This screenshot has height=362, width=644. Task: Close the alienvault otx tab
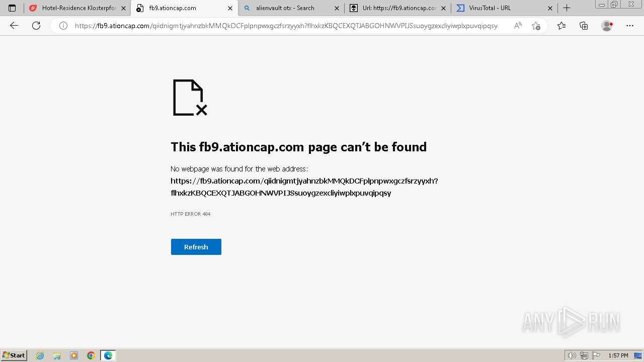click(x=337, y=8)
